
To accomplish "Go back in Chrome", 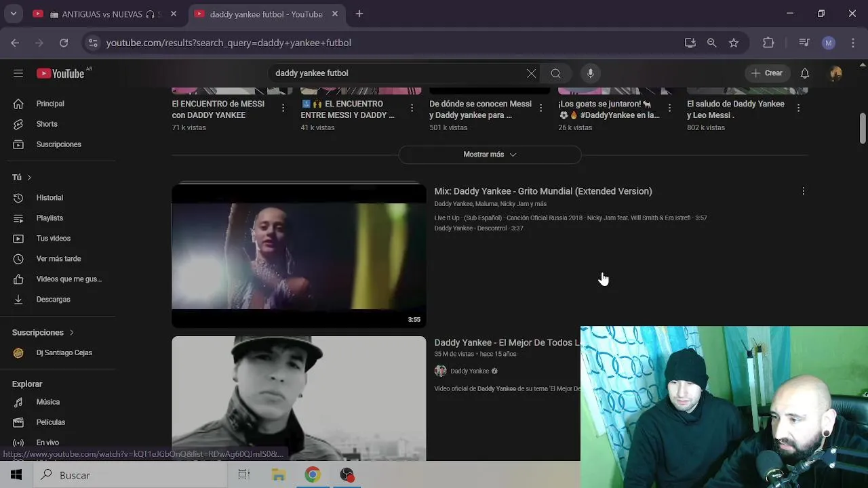I will [x=15, y=43].
